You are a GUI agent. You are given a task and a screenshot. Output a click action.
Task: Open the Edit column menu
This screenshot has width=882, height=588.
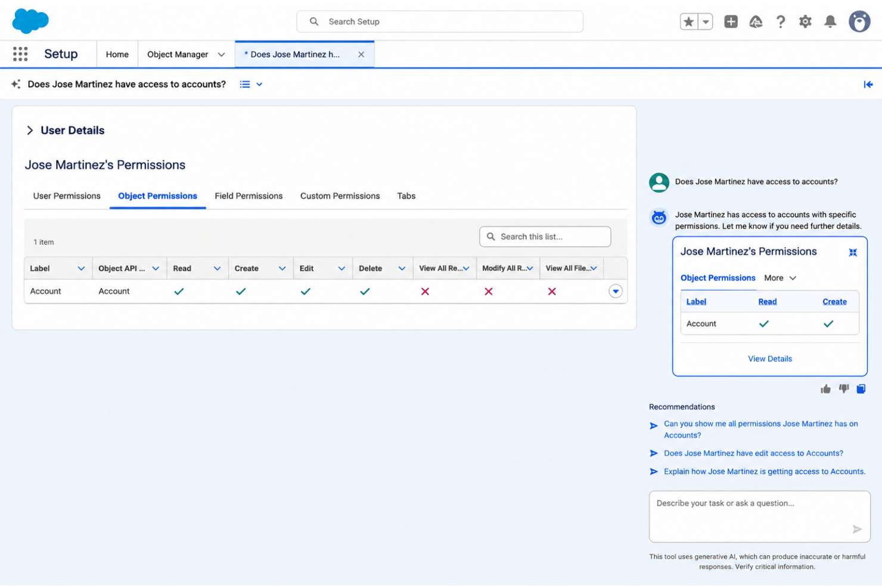point(341,269)
